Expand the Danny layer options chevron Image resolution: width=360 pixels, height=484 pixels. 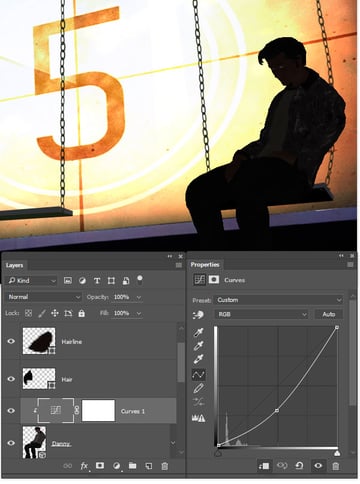tap(173, 443)
